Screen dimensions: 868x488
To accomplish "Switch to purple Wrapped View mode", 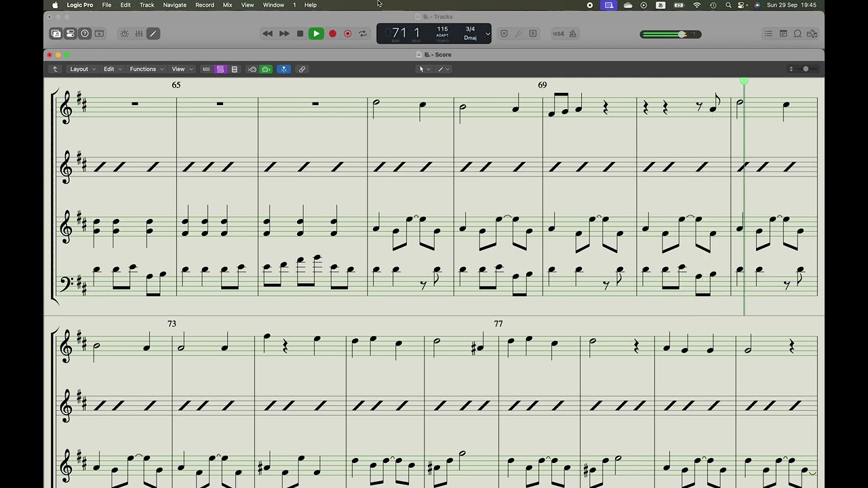I will [220, 69].
